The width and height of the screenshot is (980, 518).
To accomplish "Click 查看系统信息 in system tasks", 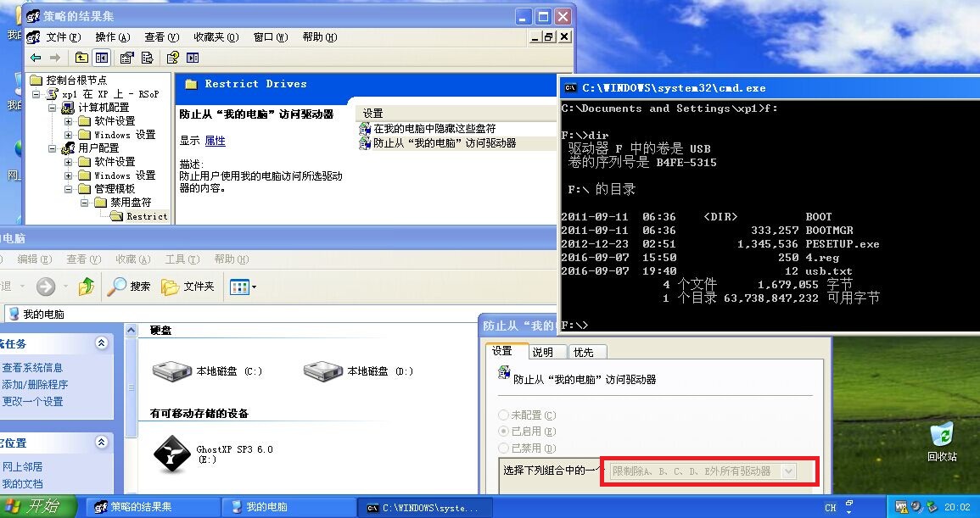I will [32, 367].
